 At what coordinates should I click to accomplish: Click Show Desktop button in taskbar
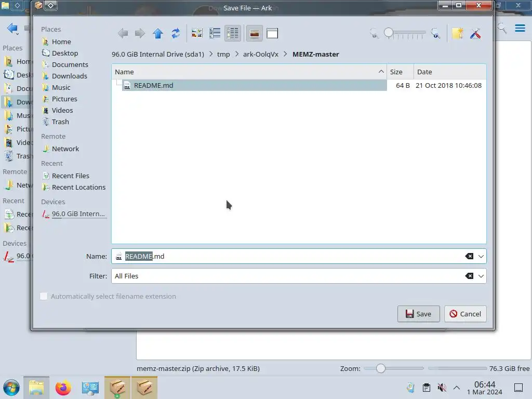[518, 388]
